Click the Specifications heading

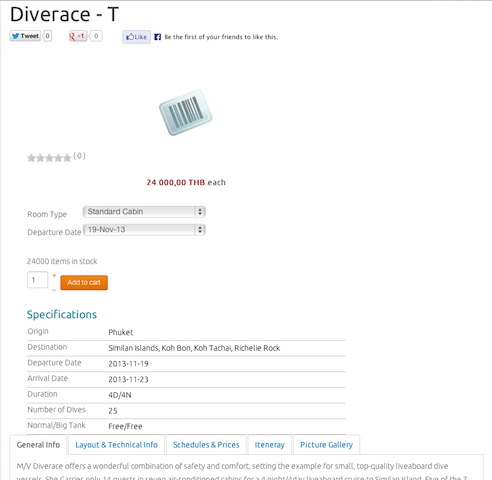[62, 315]
